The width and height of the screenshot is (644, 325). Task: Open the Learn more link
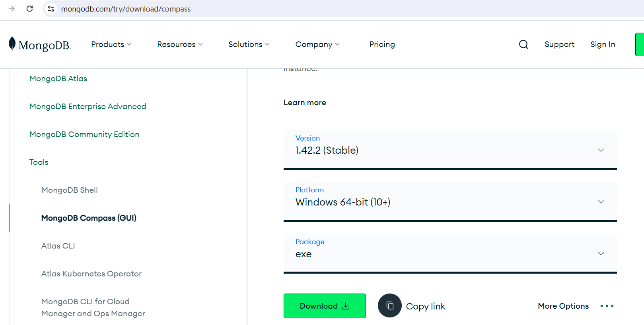tap(305, 102)
